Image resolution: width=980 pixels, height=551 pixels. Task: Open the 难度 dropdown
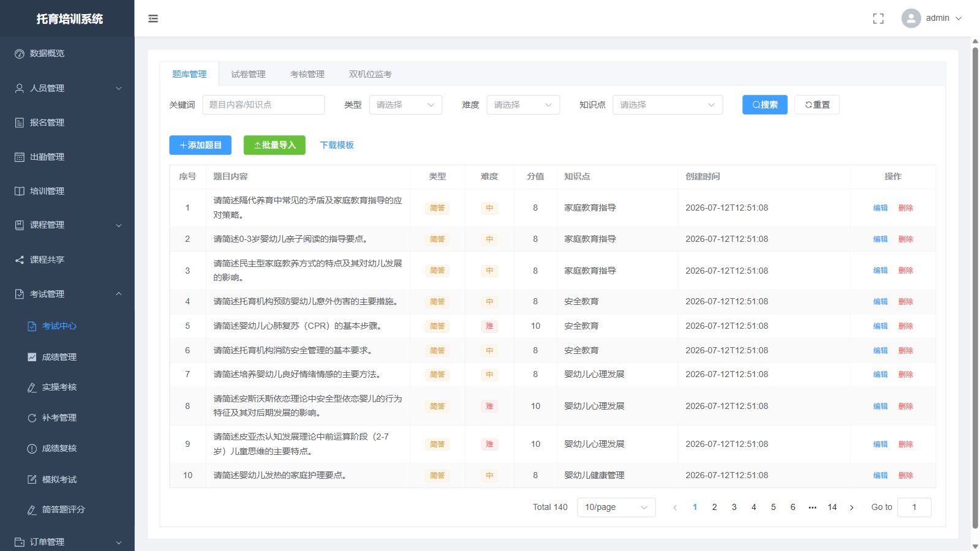523,105
